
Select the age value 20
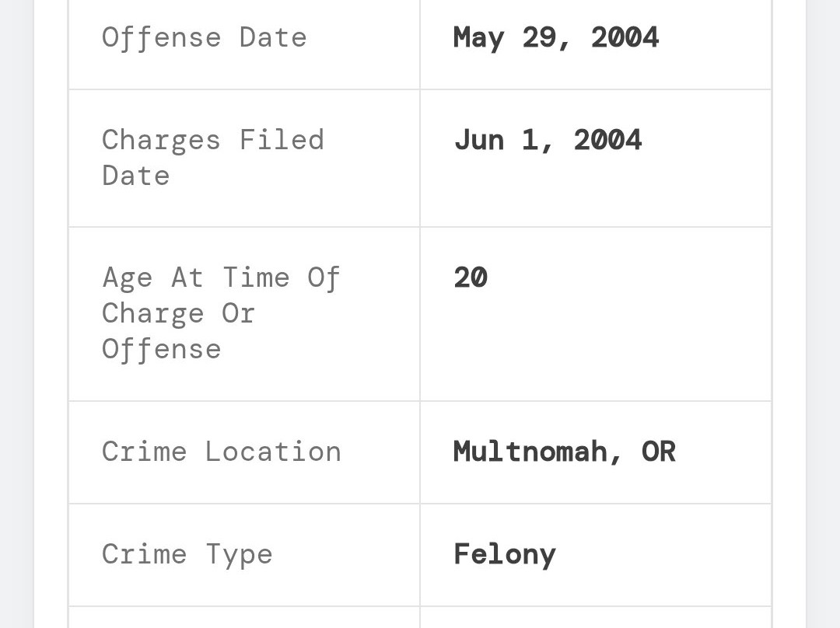[471, 277]
